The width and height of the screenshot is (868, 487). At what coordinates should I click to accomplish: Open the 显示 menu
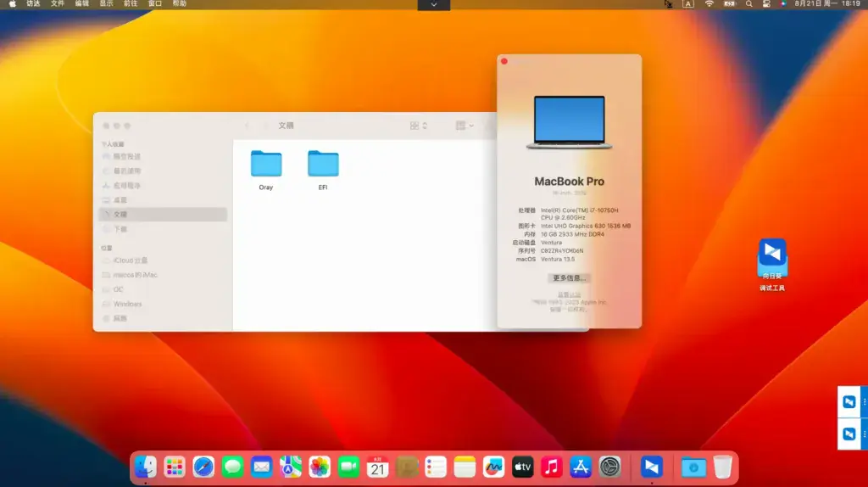[106, 4]
